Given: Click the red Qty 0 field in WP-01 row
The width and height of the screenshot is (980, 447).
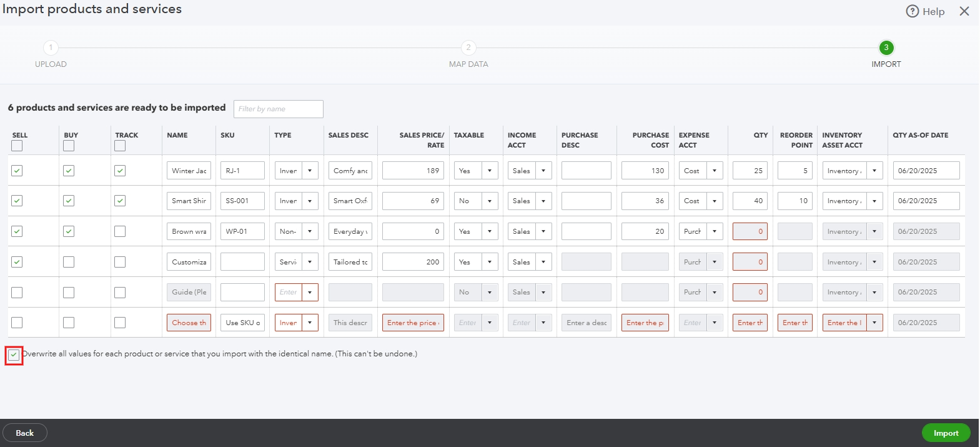Looking at the screenshot, I should (750, 231).
